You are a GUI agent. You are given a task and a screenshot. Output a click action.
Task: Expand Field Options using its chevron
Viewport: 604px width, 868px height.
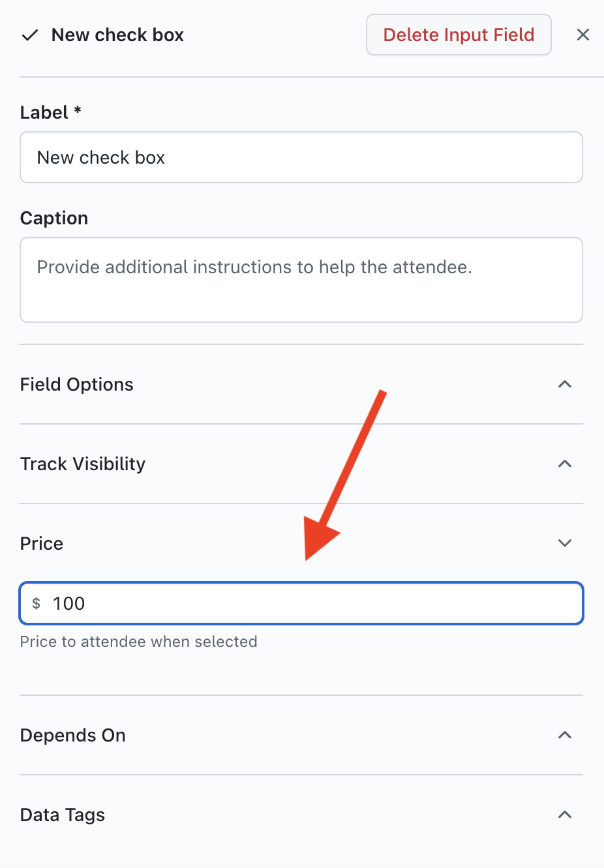pos(565,384)
